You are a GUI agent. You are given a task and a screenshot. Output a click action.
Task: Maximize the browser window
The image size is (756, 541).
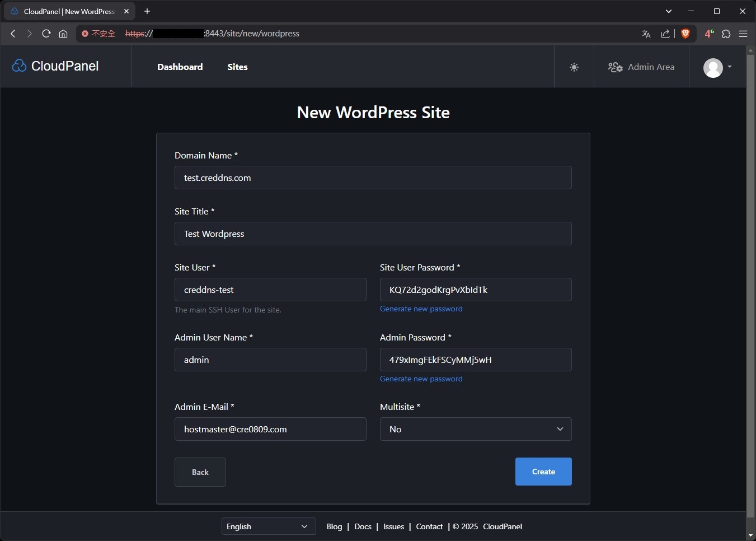click(x=717, y=11)
